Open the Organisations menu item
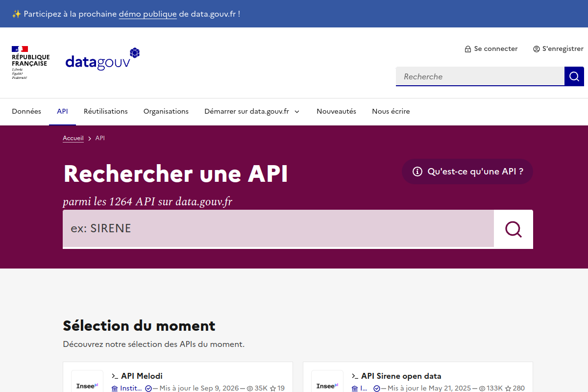The width and height of the screenshot is (588, 392). (166, 111)
